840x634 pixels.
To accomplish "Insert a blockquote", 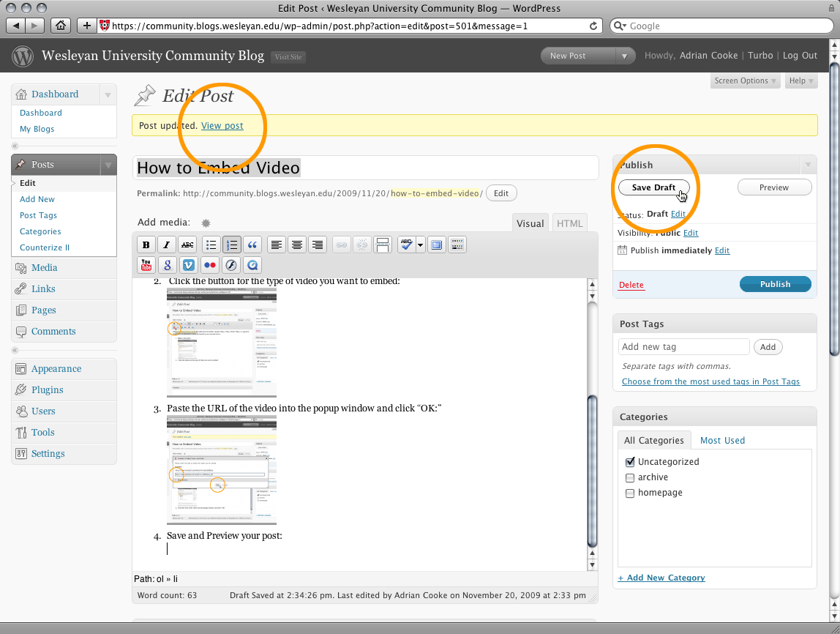I will [x=252, y=245].
